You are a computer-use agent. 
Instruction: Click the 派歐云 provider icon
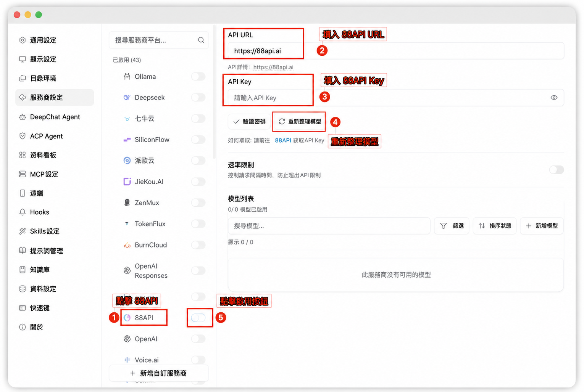tap(127, 161)
